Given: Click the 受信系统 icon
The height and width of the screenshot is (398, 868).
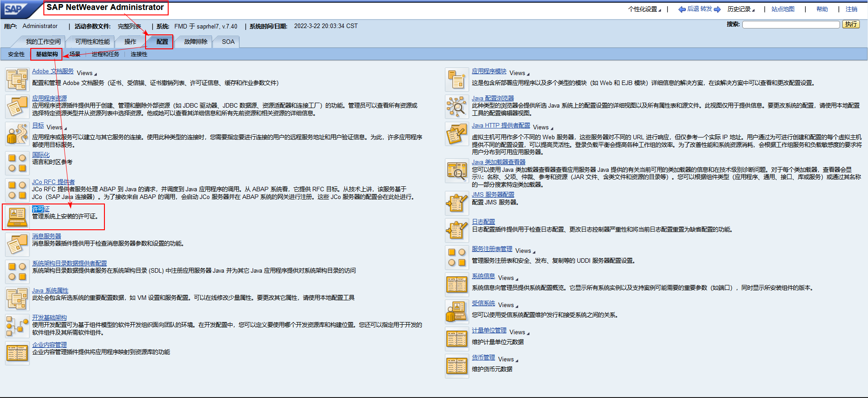Looking at the screenshot, I should 457,312.
